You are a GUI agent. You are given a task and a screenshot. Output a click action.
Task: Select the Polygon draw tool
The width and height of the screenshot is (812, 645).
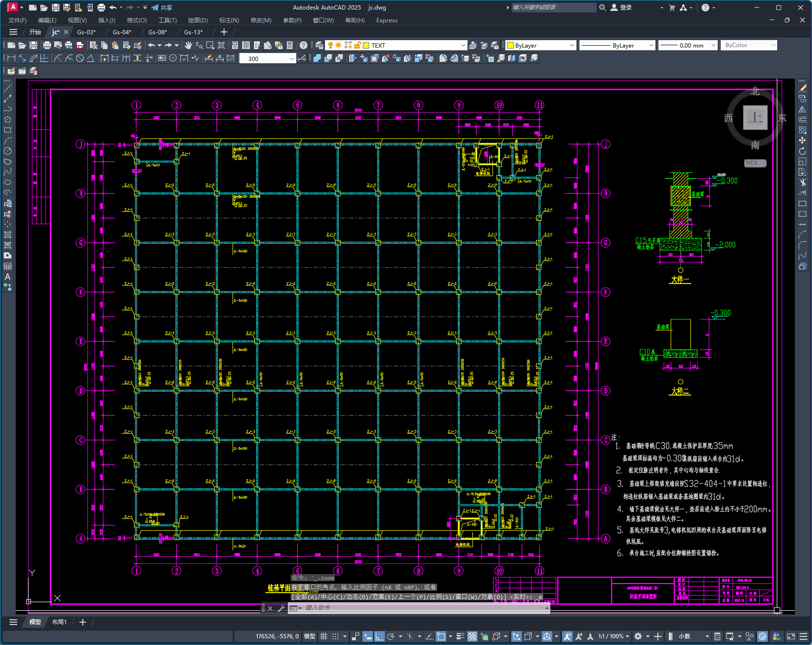click(x=8, y=119)
